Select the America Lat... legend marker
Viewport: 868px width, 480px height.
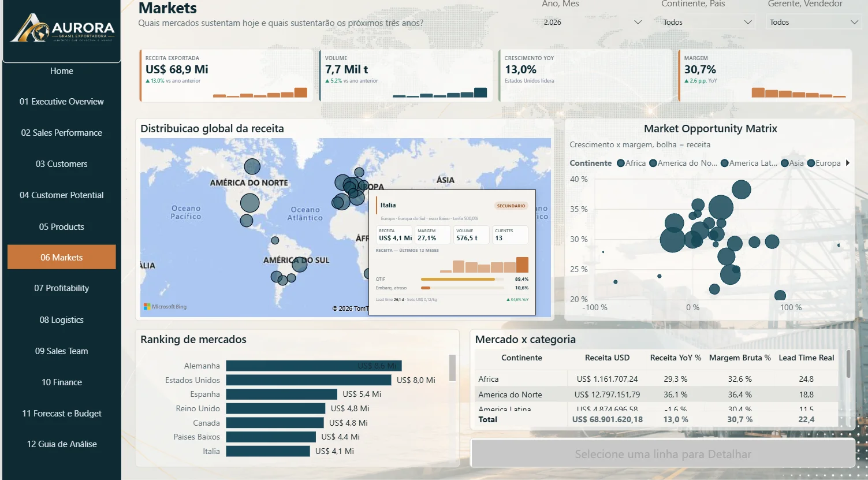[x=724, y=163]
